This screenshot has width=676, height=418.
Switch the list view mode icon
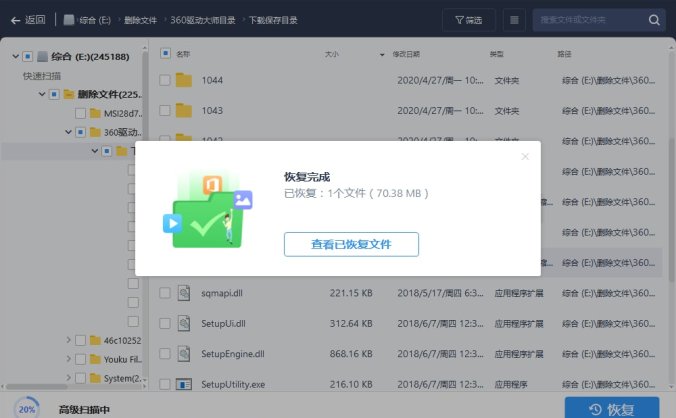click(514, 20)
